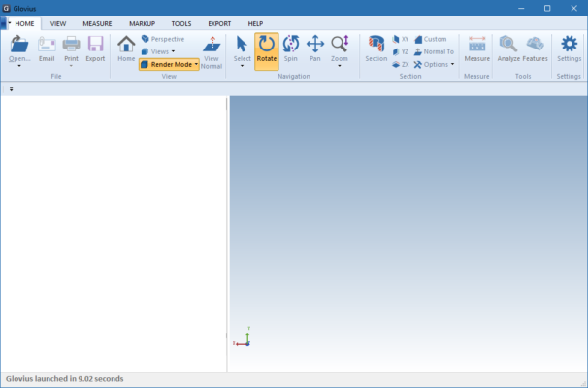Open the Settings gear
This screenshot has width=588, height=388.
(x=569, y=44)
